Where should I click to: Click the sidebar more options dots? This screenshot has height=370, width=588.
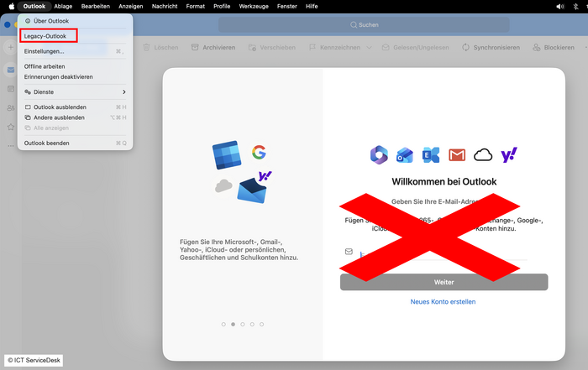click(x=10, y=146)
